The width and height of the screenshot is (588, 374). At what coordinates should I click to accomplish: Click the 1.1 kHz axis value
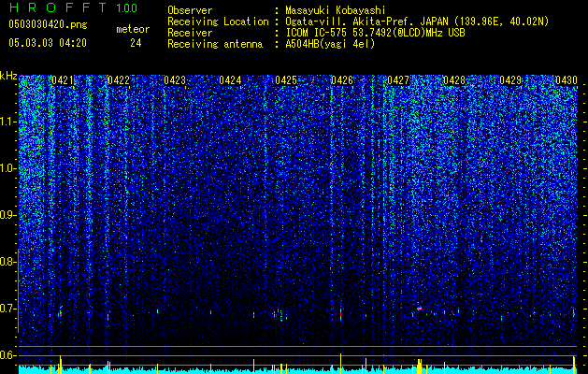tap(7, 122)
